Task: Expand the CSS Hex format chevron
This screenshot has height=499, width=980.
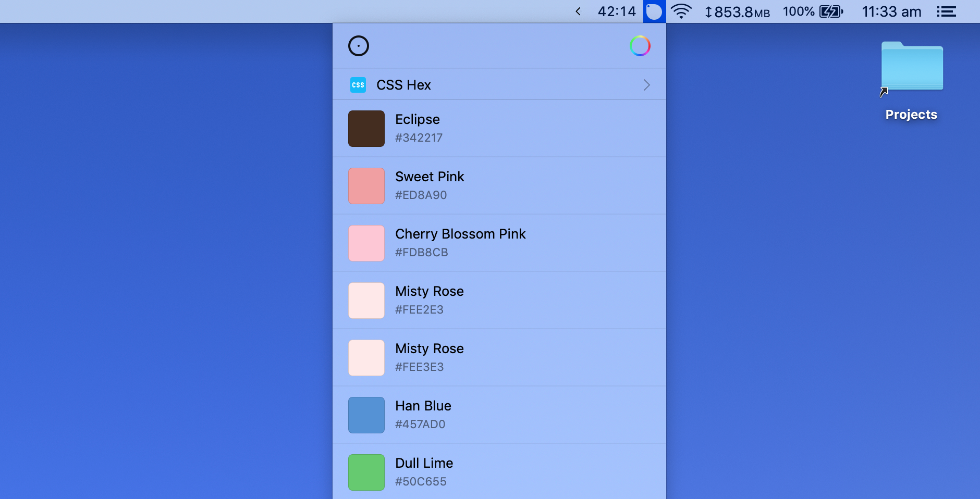Action: (x=646, y=85)
